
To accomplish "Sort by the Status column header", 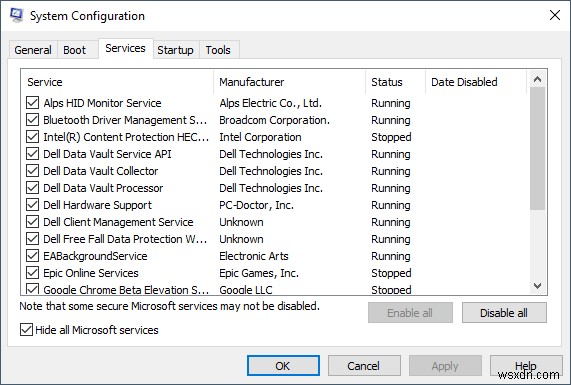I will (x=395, y=82).
